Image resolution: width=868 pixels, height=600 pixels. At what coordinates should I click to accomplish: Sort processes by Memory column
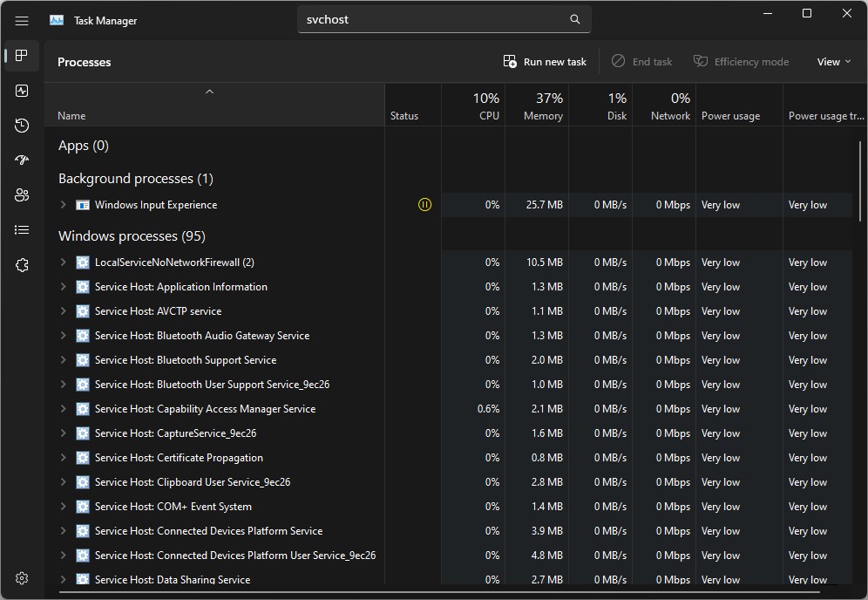pos(537,106)
